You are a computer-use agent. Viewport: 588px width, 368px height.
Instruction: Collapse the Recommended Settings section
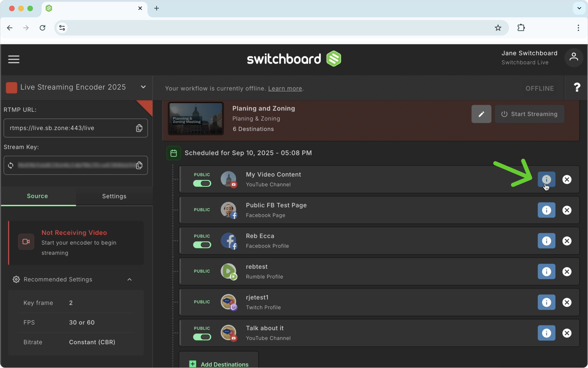point(130,279)
